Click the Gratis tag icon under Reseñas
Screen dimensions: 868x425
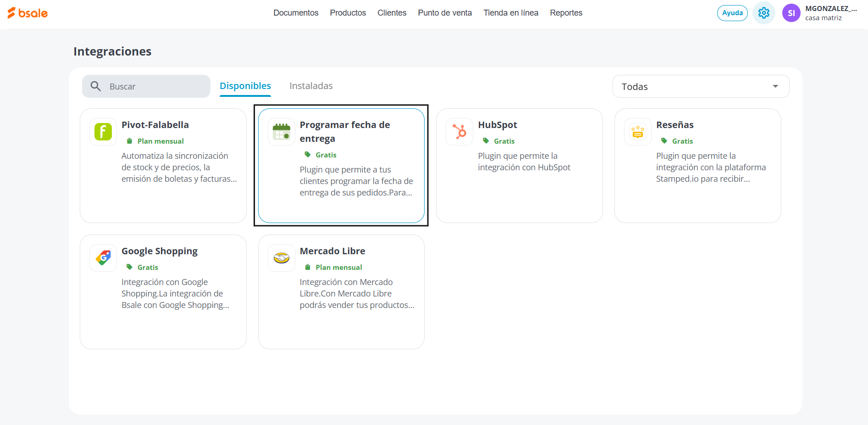point(664,141)
